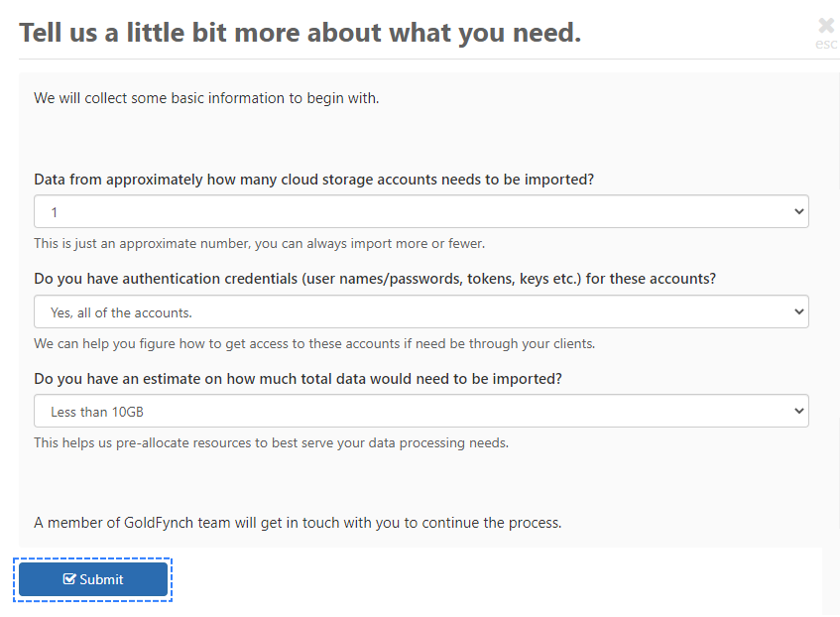This screenshot has width=840, height=617.
Task: Change the selection showing 'Yes, all of the accounts'
Action: click(420, 311)
